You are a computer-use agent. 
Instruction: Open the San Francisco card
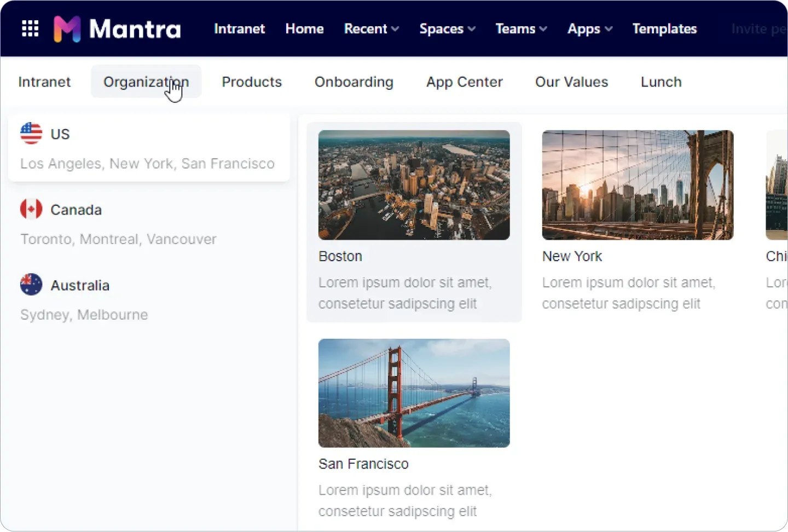point(413,393)
